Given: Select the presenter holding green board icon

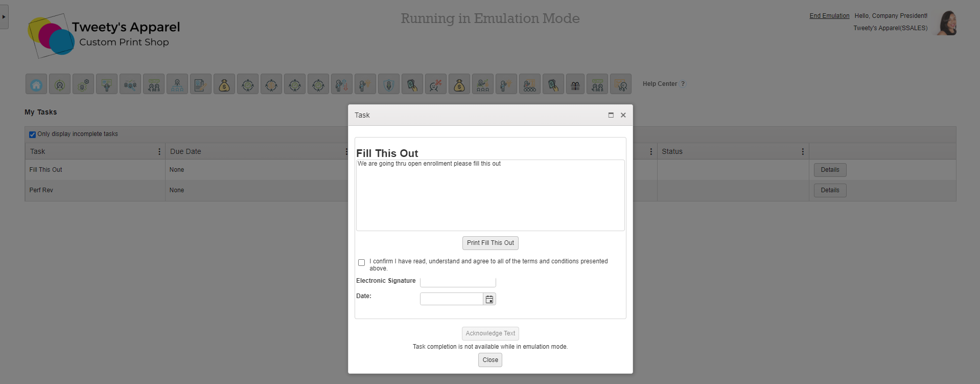Looking at the screenshot, I should (x=107, y=84).
